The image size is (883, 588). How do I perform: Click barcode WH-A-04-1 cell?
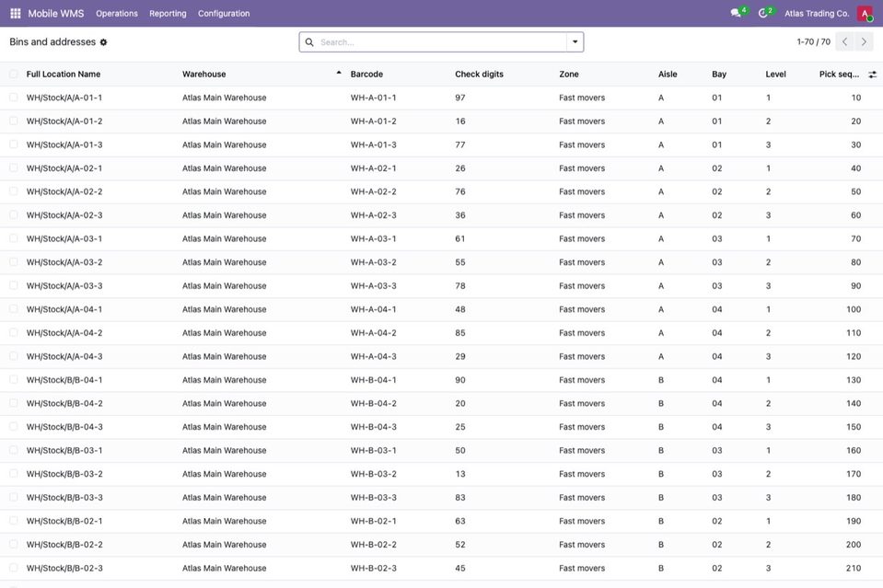[x=373, y=309]
